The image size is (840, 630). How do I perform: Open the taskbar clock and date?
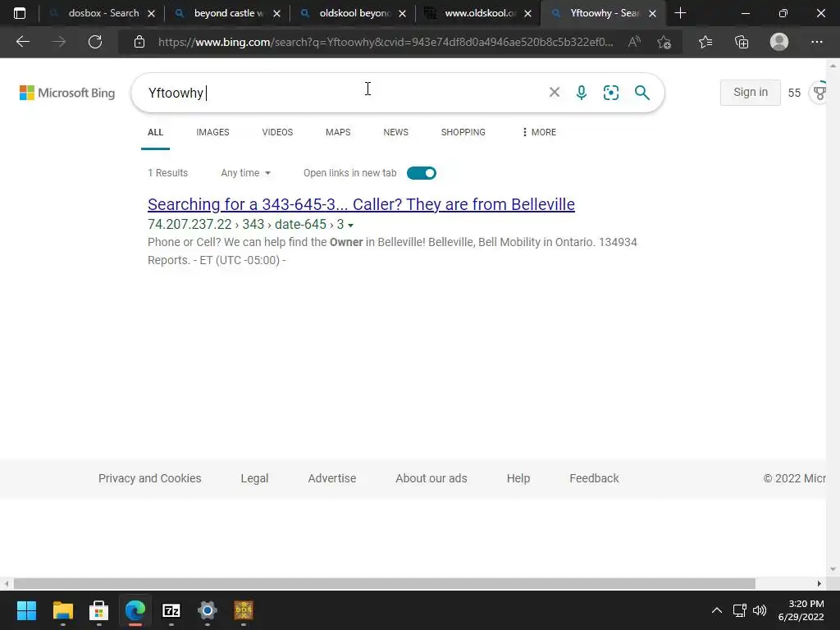801,610
